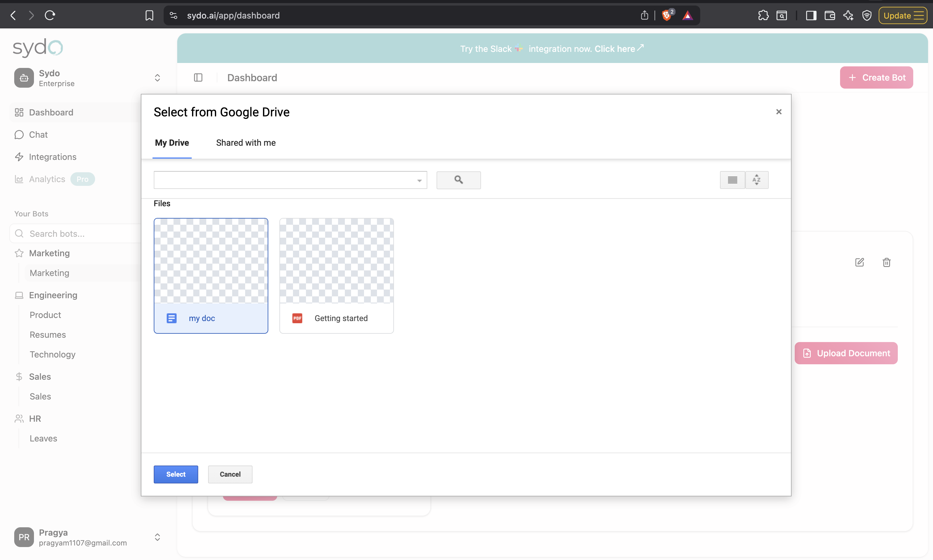Open Brave Rewards triangle icon

tap(688, 15)
